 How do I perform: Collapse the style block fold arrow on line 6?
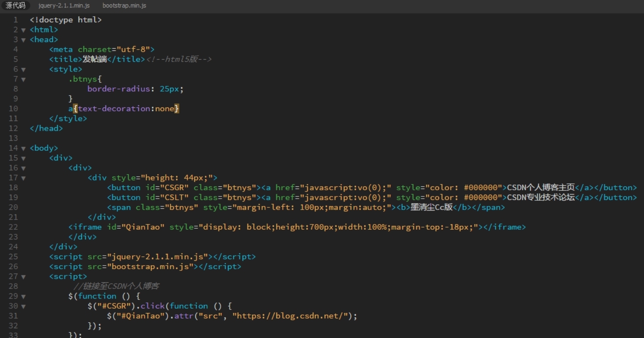(x=23, y=69)
